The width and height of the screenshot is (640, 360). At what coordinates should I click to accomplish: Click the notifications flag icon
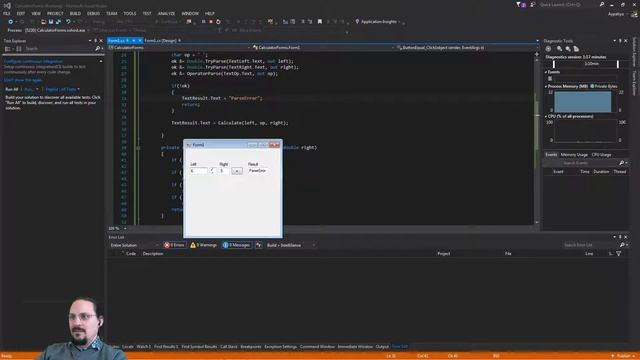tap(520, 5)
